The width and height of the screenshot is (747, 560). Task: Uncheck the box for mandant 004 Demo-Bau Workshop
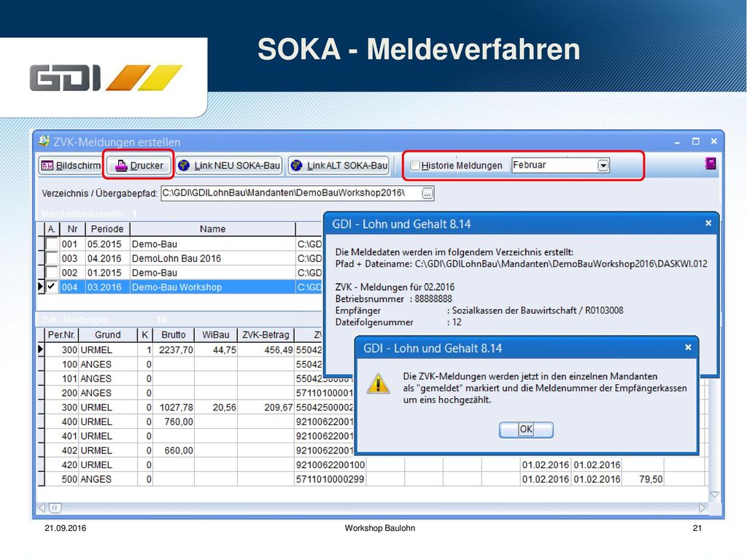click(x=52, y=287)
